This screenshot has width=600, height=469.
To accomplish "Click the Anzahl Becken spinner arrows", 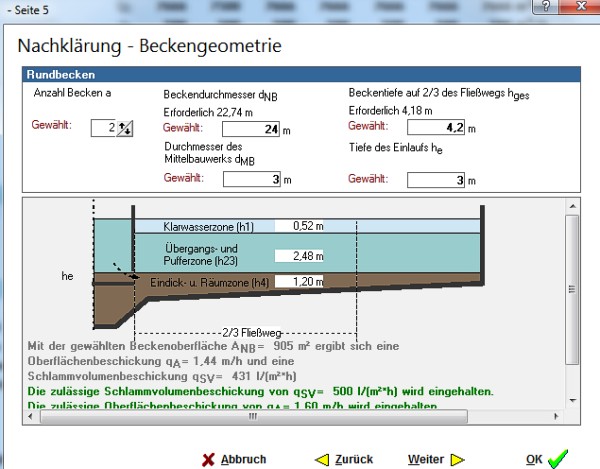I will coord(124,127).
